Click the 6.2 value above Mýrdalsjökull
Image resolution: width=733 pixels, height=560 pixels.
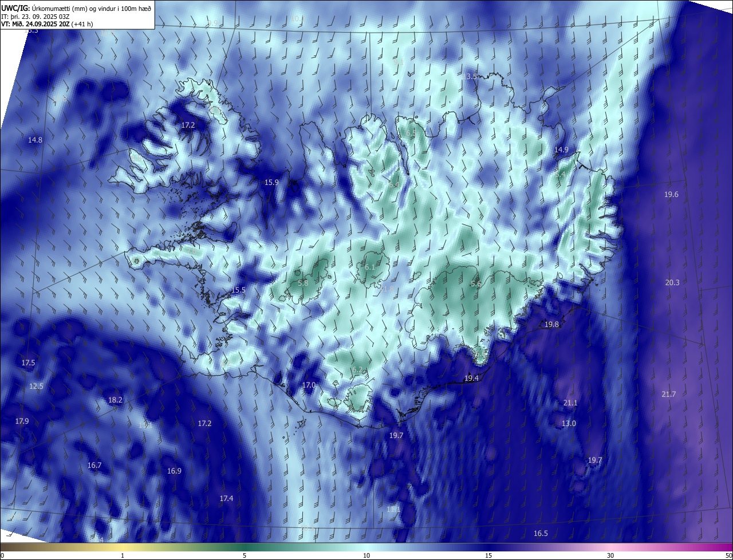[357, 370]
